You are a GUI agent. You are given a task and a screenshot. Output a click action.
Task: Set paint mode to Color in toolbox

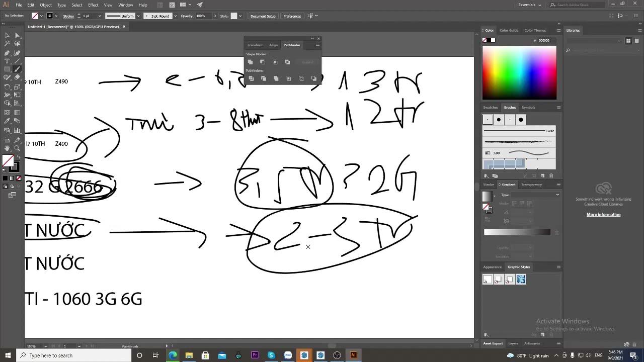[6, 178]
